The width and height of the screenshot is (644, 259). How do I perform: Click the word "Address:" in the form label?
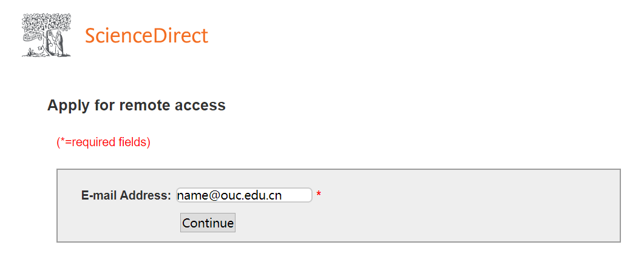tap(146, 195)
